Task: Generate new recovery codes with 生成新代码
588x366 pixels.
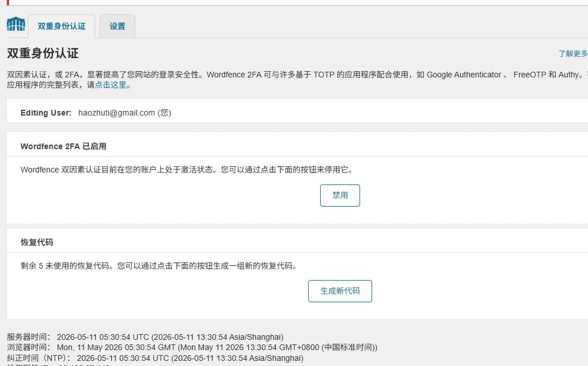Action: [x=340, y=291]
